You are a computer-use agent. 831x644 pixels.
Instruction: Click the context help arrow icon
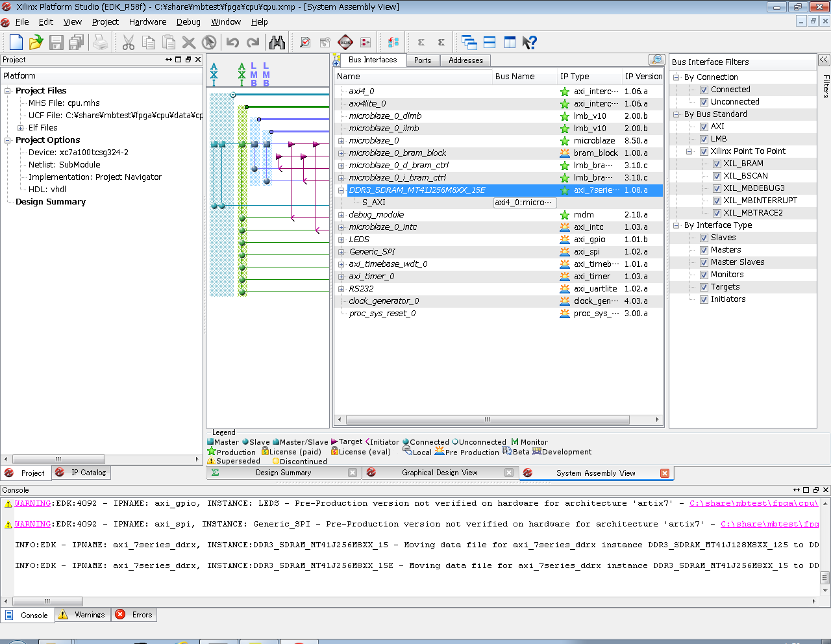tap(530, 43)
